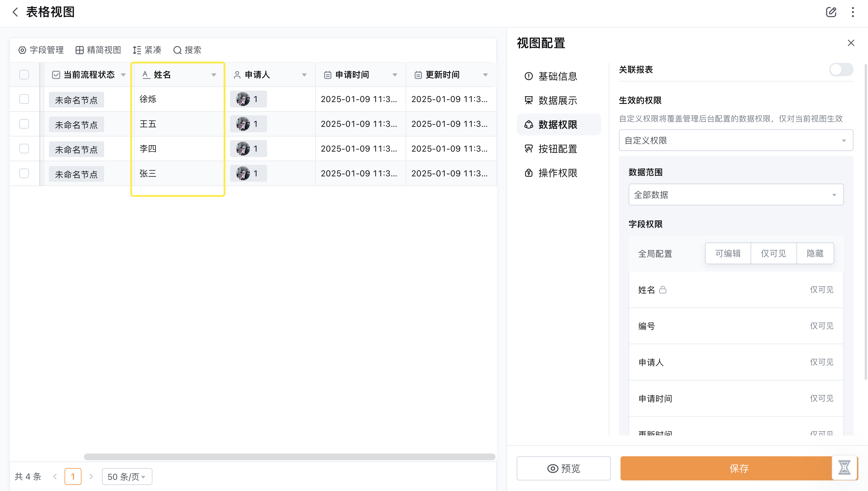This screenshot has height=491, width=868.
Task: Click the person icon in 申请人 header
Action: click(237, 75)
